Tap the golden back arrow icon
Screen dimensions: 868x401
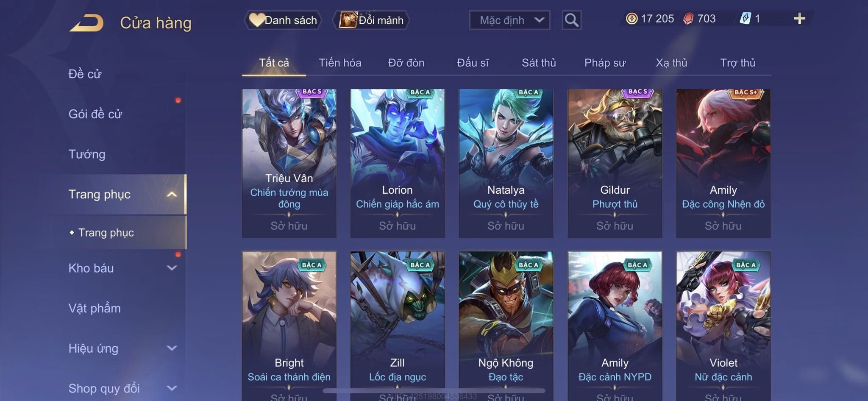[x=87, y=23]
